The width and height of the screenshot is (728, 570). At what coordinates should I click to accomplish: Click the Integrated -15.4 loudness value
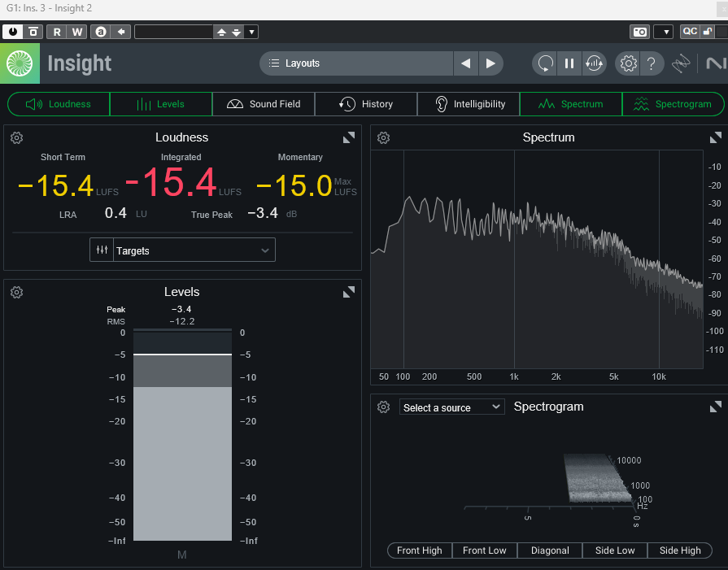click(172, 182)
